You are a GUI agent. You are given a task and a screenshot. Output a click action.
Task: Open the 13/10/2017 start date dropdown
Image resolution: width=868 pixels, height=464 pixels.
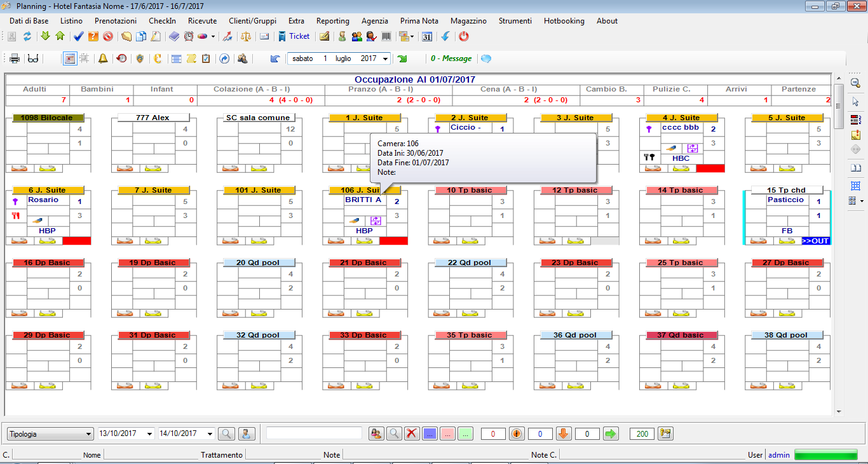coord(150,433)
